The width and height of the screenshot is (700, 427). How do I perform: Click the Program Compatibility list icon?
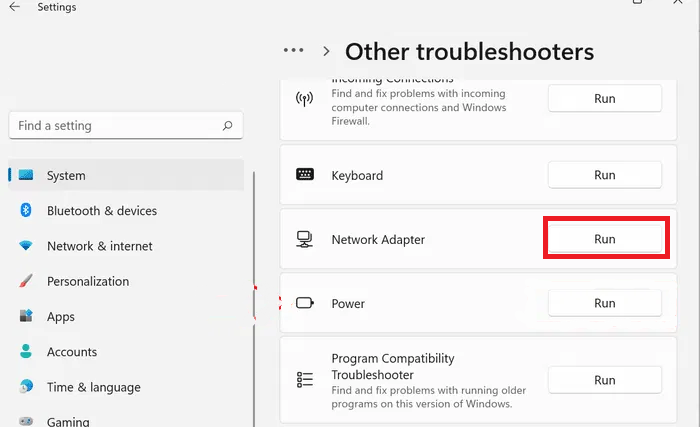click(305, 380)
